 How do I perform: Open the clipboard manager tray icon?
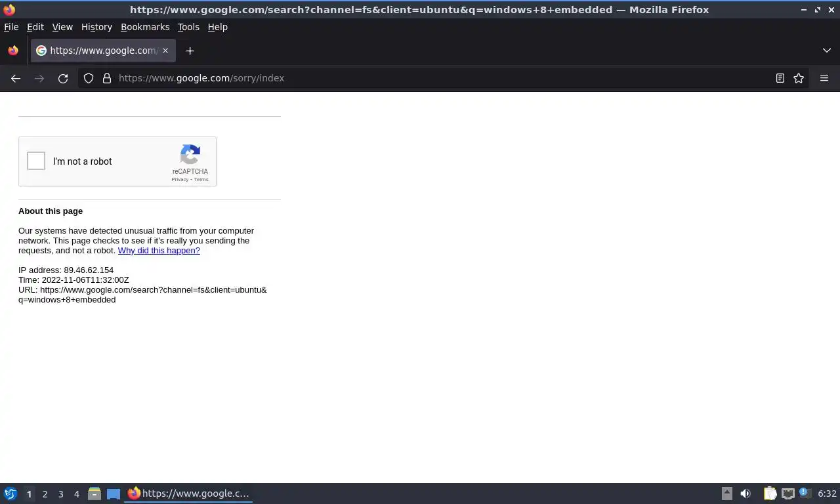click(770, 493)
